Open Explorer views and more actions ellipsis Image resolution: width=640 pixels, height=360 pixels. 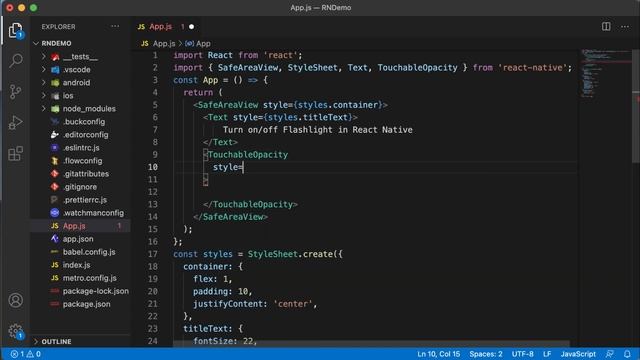coord(115,27)
